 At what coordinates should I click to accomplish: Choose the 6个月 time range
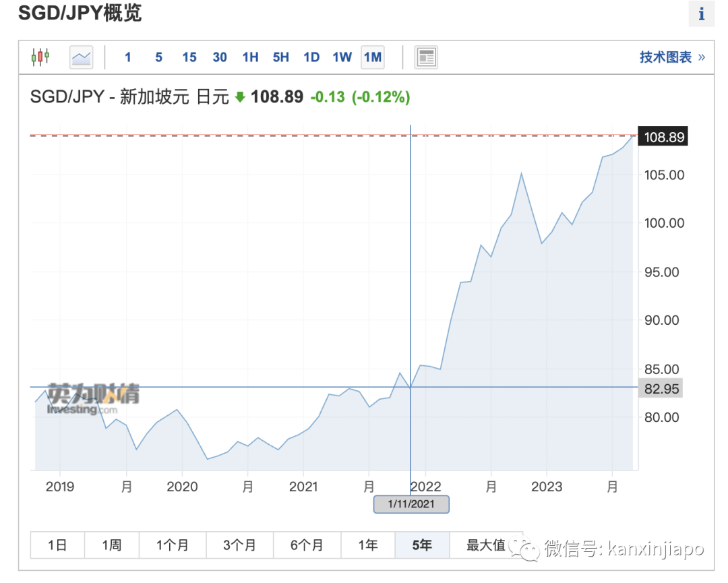pyautogui.click(x=307, y=545)
